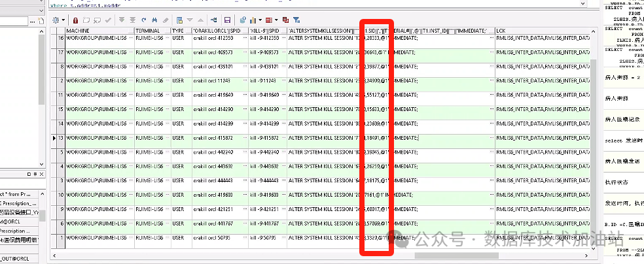Open the bar chart dropdown arrow
644x264 pixels.
[260, 20]
